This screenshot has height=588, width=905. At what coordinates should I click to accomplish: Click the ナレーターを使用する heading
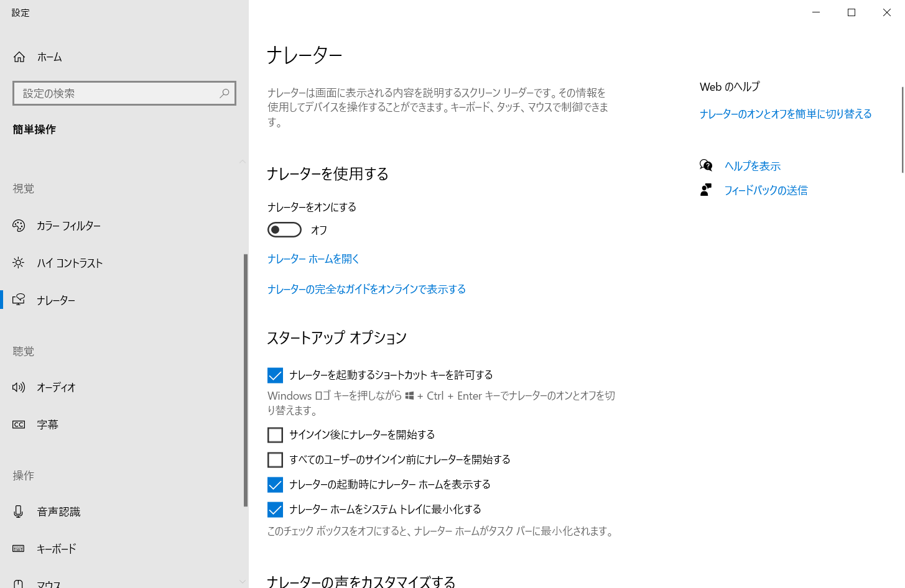(328, 173)
